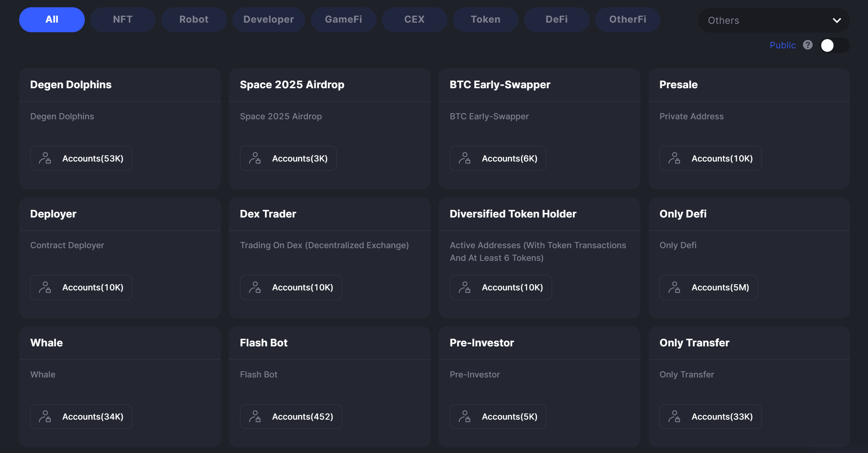Switch to the GameFi category tab
The height and width of the screenshot is (453, 868).
343,20
